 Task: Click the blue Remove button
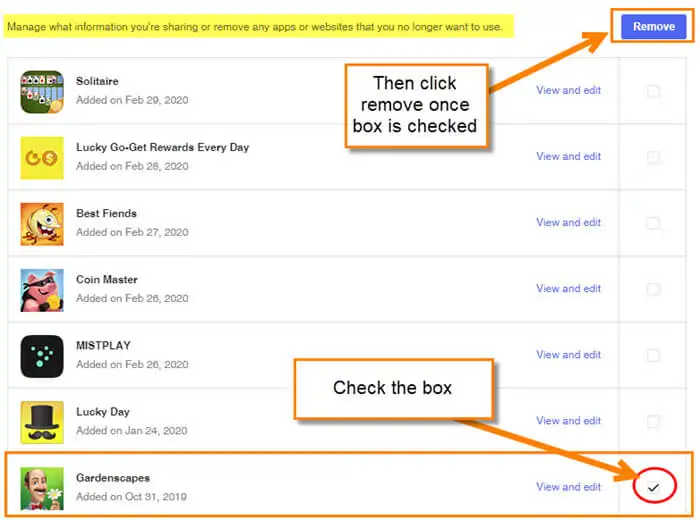coord(654,26)
